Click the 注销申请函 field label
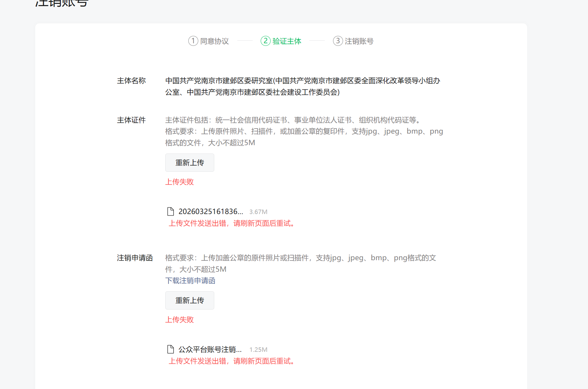The height and width of the screenshot is (389, 588). coord(135,258)
